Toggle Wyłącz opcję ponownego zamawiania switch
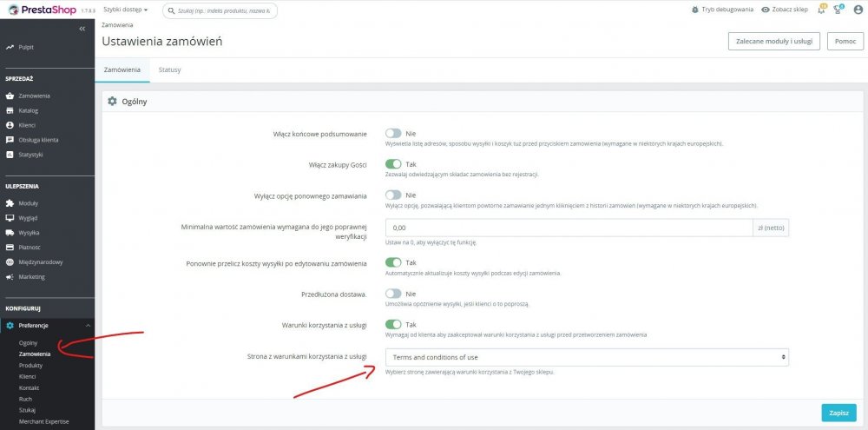The height and width of the screenshot is (430, 868). [x=393, y=195]
